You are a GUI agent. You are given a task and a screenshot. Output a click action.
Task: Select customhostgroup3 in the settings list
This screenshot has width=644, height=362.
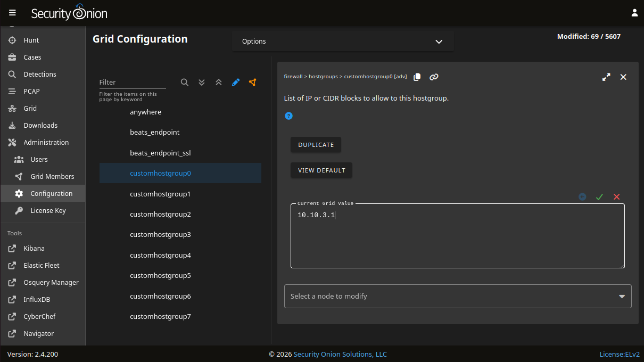160,235
